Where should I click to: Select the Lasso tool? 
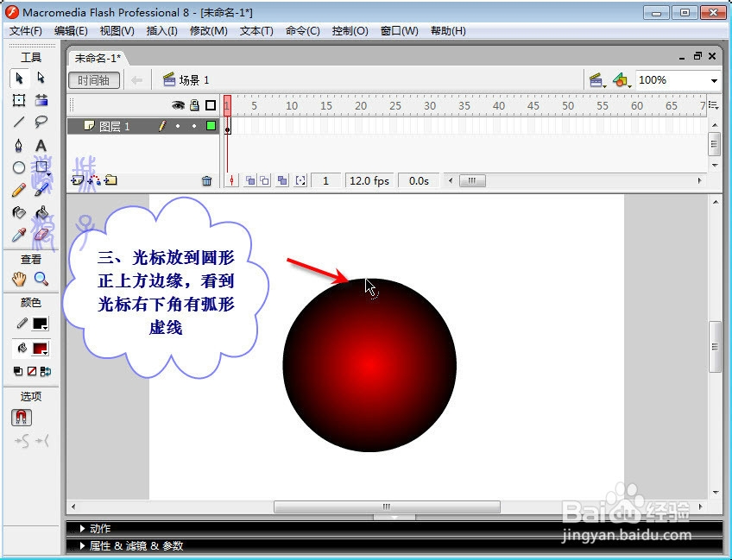42,122
